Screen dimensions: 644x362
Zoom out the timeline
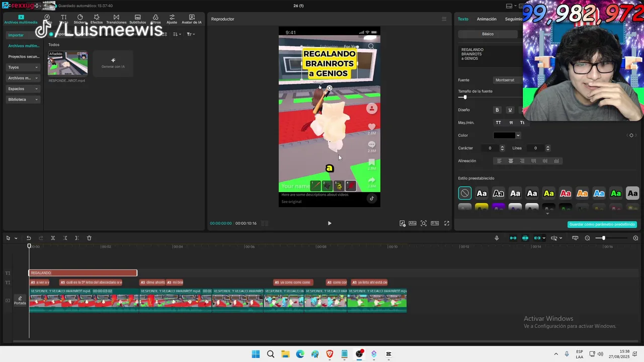pos(587,238)
